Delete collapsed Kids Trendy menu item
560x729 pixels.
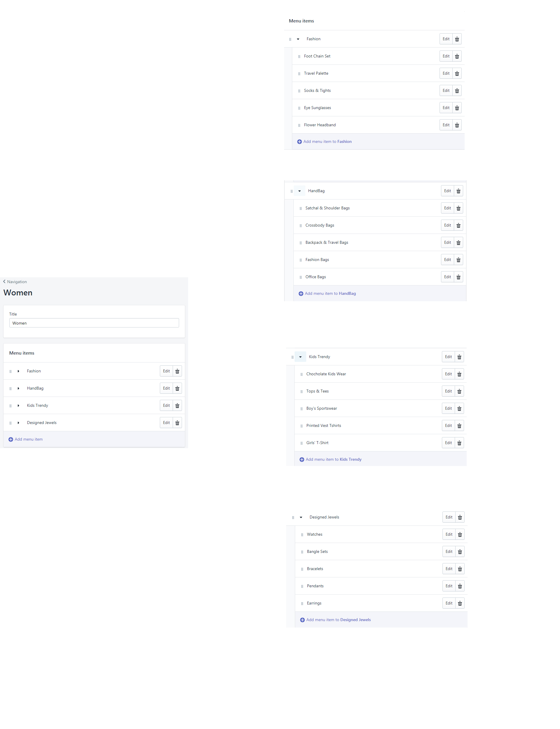pyautogui.click(x=177, y=406)
